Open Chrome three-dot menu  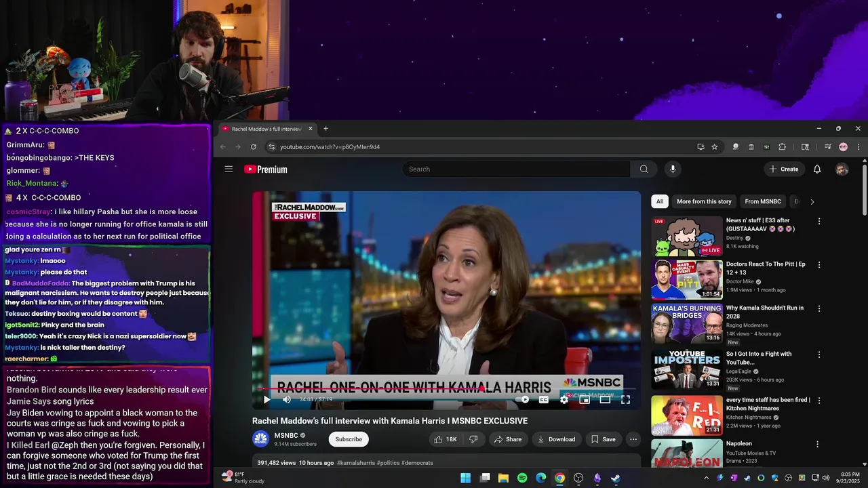[859, 147]
